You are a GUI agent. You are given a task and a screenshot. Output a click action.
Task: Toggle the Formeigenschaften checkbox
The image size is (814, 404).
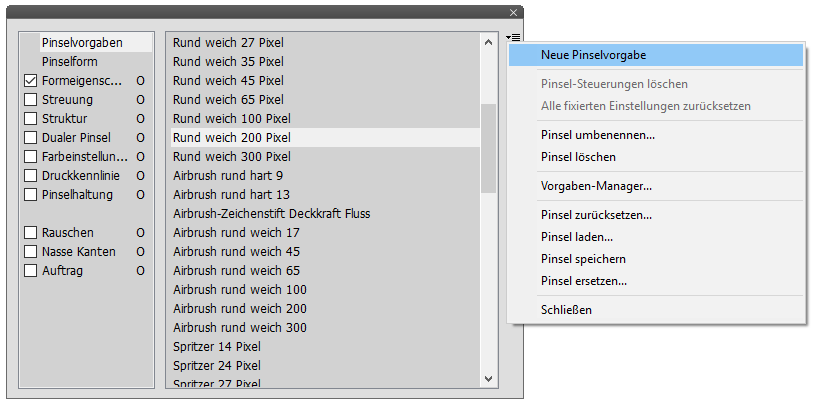click(31, 81)
